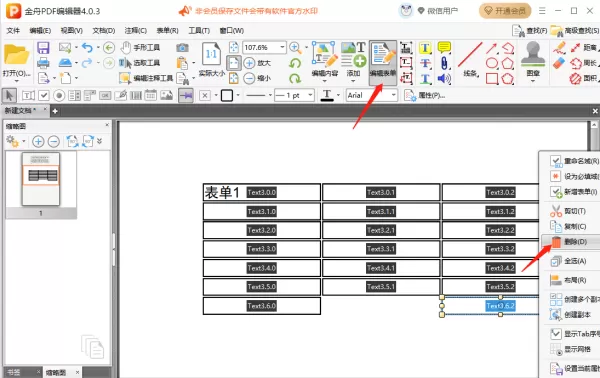
Task: Click the Undo arrow icon
Action: 87,48
